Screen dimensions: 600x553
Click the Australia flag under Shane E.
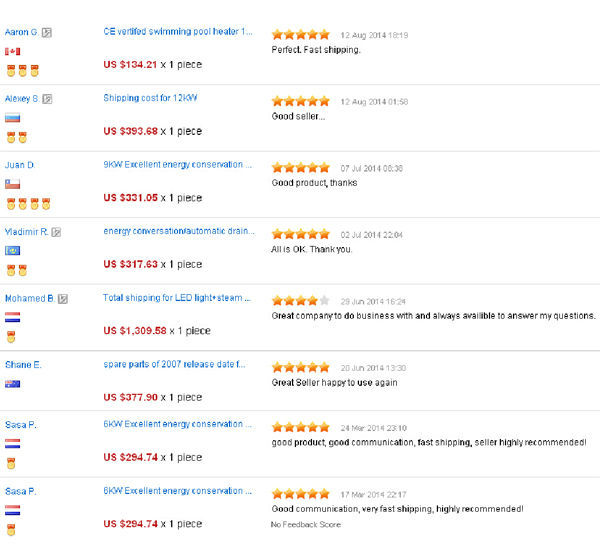(13, 384)
